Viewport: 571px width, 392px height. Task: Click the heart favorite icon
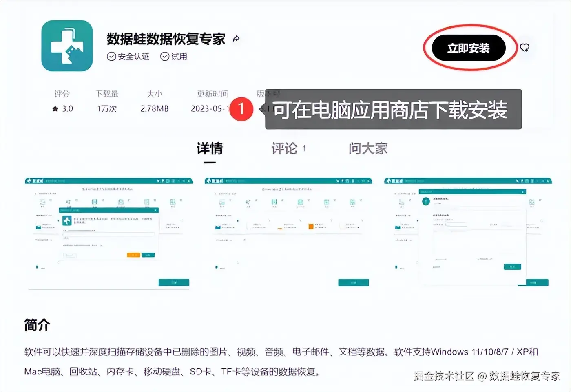525,48
